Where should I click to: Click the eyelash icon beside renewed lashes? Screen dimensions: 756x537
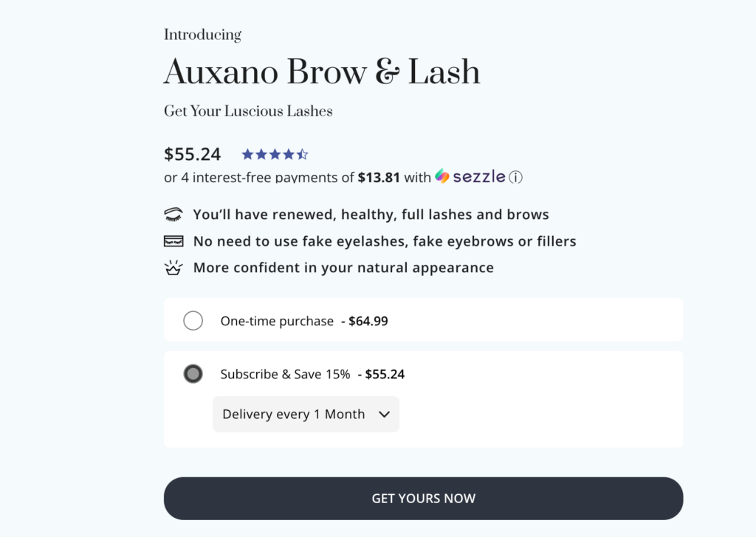(x=173, y=215)
